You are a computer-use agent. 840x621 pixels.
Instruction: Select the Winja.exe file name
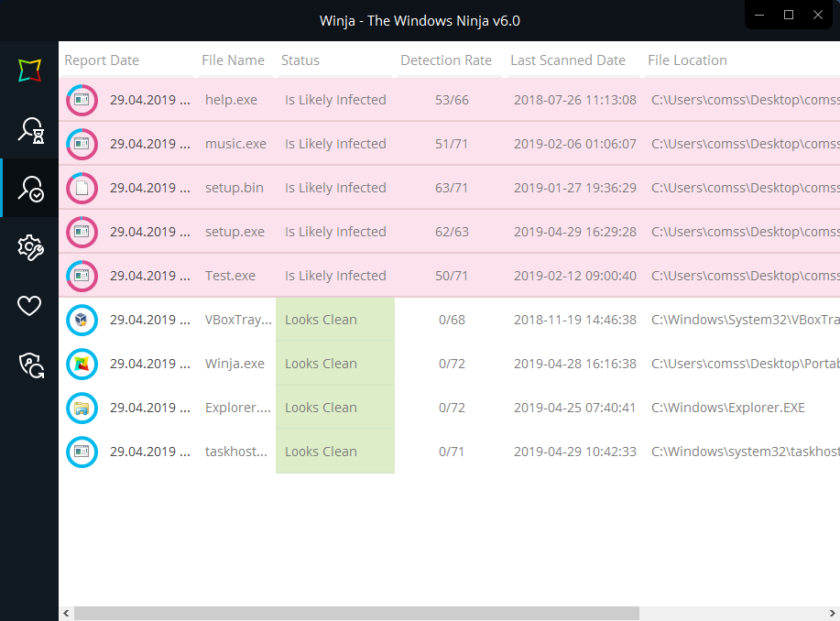pyautogui.click(x=235, y=364)
